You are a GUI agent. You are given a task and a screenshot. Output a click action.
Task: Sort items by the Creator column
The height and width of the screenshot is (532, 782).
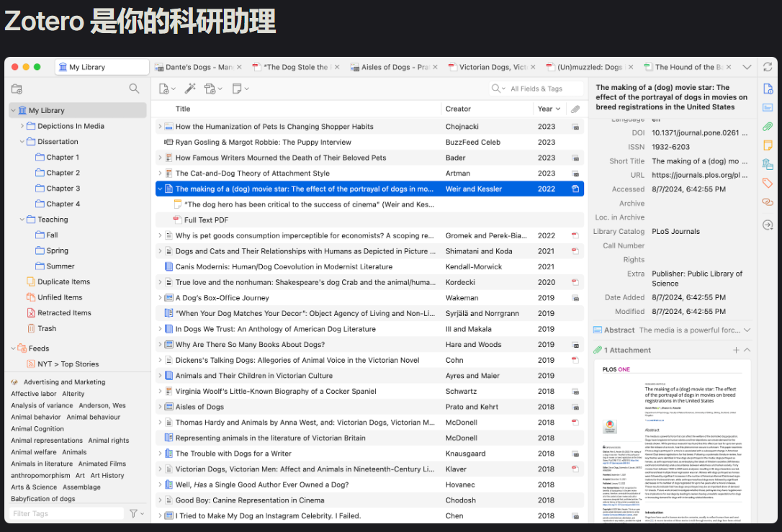pyautogui.click(x=487, y=109)
